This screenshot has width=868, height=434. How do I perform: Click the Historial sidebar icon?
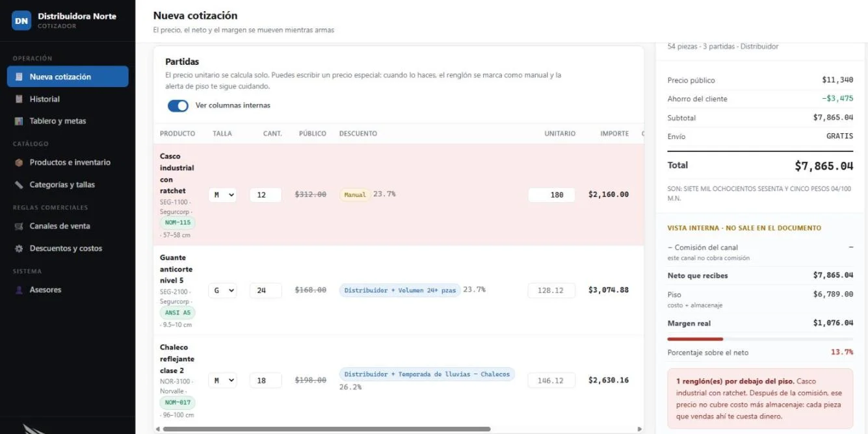19,99
